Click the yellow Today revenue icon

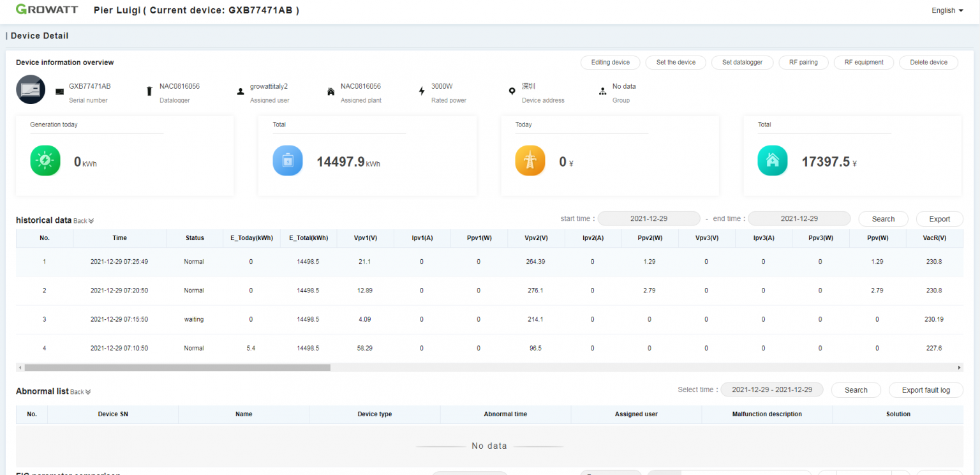click(530, 160)
